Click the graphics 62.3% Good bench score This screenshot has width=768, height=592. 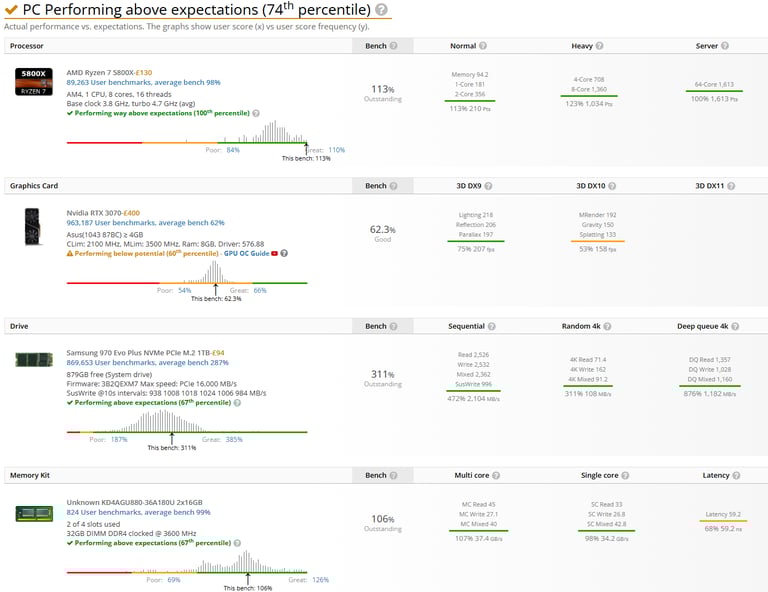point(383,234)
